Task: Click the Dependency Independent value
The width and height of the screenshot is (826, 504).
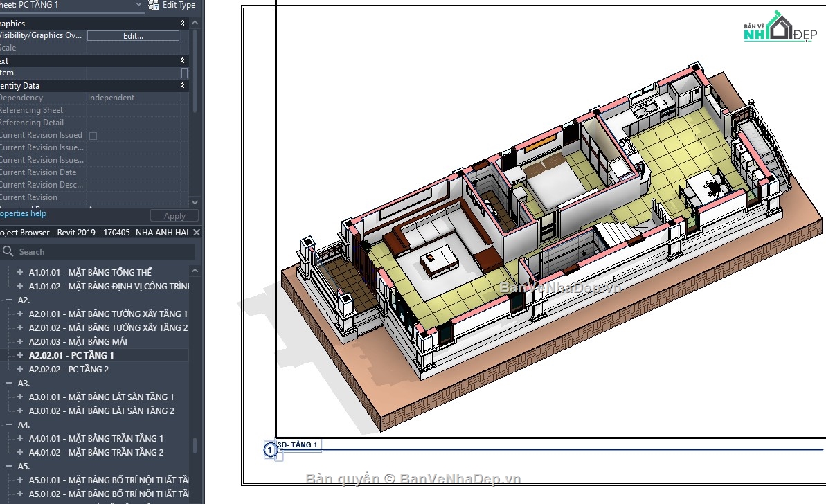Action: click(x=111, y=98)
